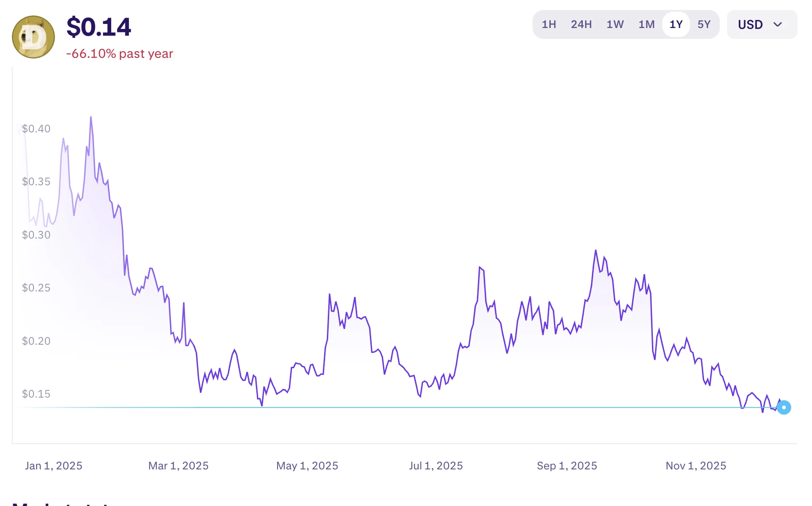The height and width of the screenshot is (506, 812).
Task: Click the Nov 1, 2025 axis label
Action: coord(695,466)
